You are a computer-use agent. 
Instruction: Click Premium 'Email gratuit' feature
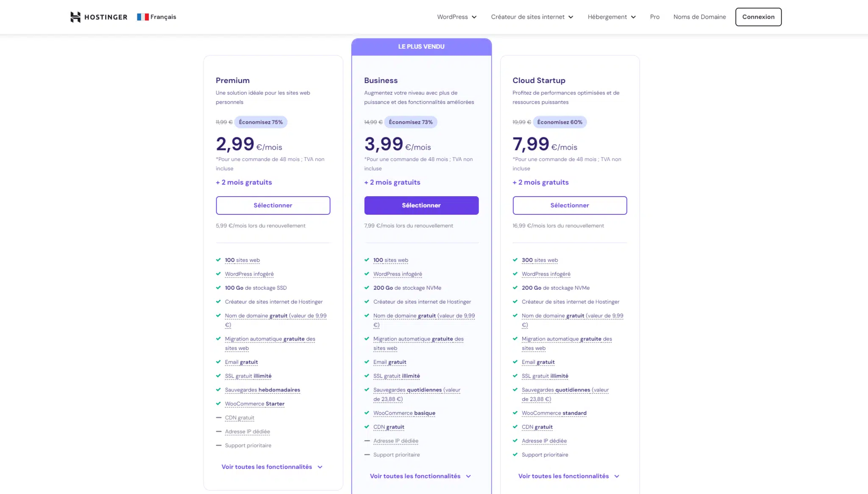241,362
